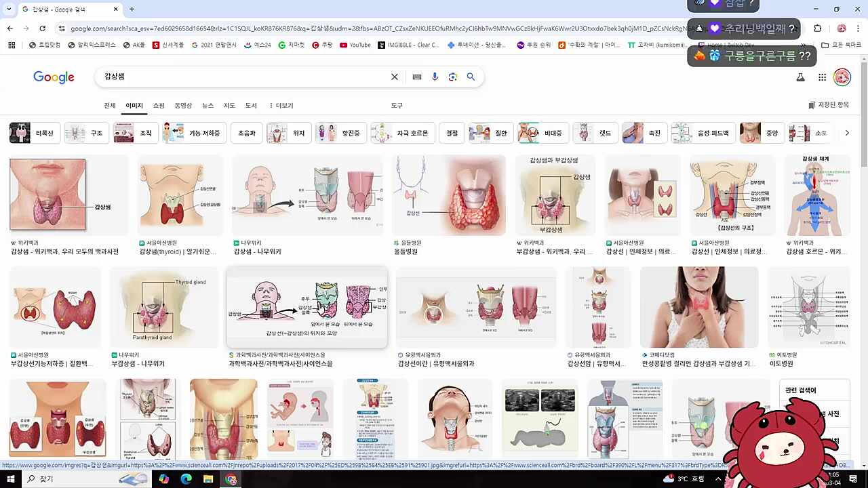Open the Chrome tab search dropdown arrow
Screen dimensions: 868x488
point(9,9)
